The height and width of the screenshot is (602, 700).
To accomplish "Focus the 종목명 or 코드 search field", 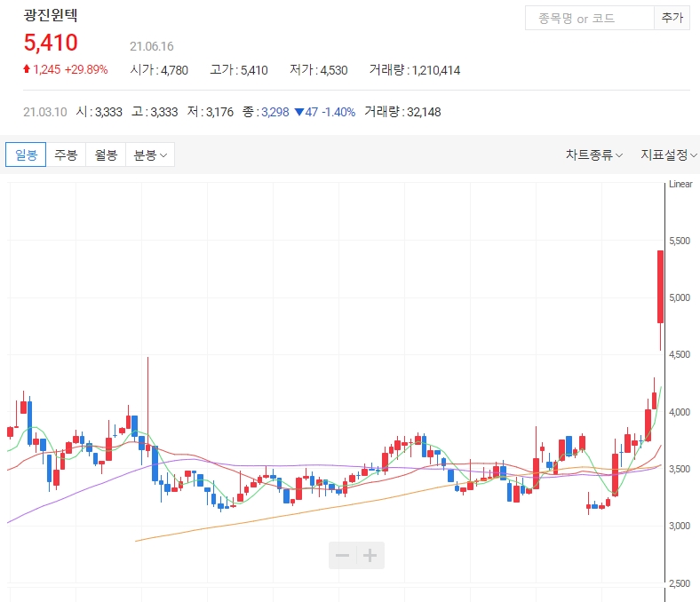I will pyautogui.click(x=589, y=19).
